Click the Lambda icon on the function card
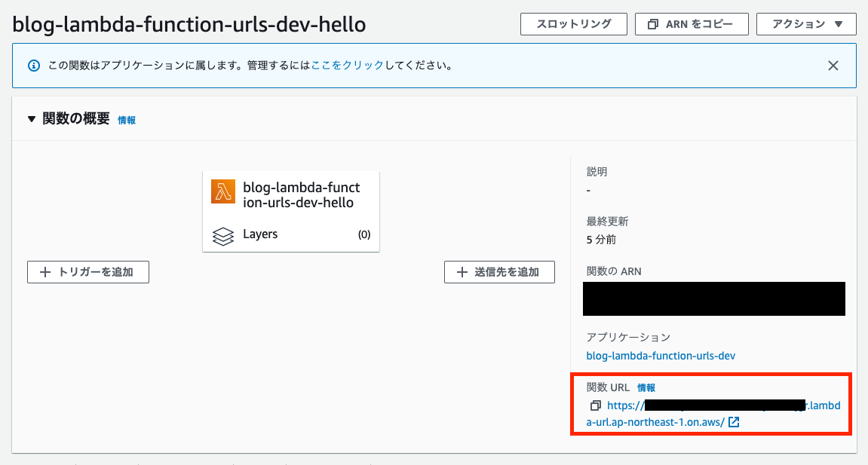Viewport: 868px width, 465px height. point(221,191)
